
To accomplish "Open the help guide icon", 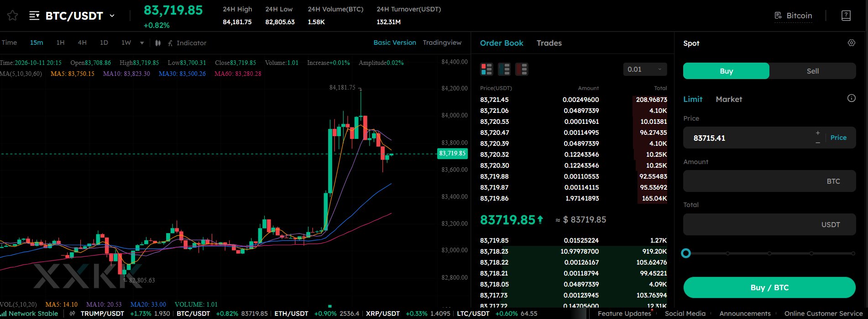I will coord(846,16).
